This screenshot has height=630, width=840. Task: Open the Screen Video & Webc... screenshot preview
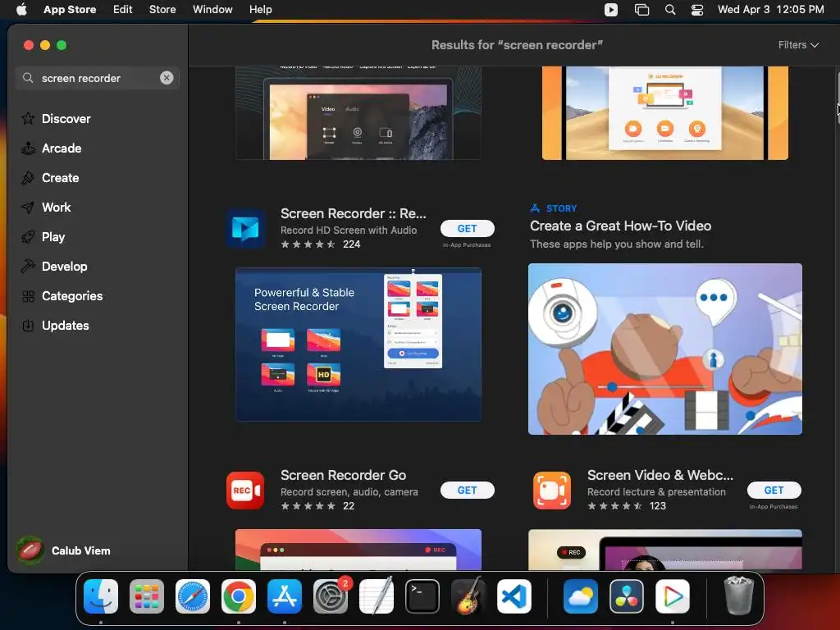[664, 550]
